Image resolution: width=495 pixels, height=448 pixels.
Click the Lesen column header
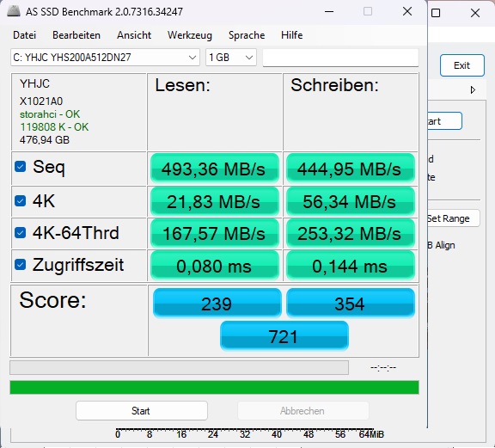[x=182, y=85]
